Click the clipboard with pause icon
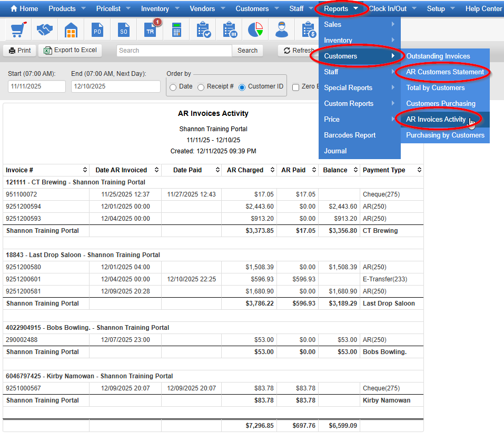 pyautogui.click(x=230, y=30)
